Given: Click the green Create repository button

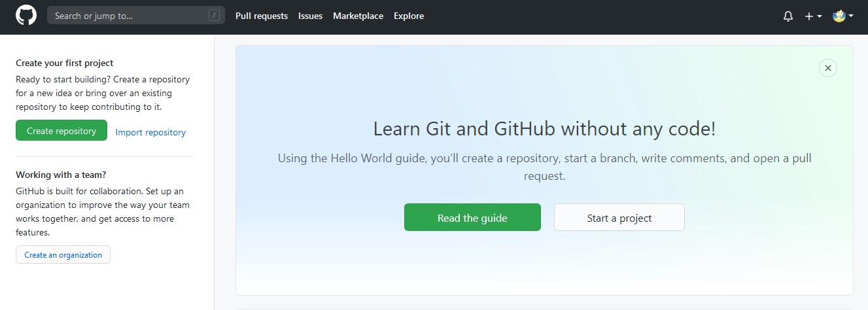Looking at the screenshot, I should [61, 131].
